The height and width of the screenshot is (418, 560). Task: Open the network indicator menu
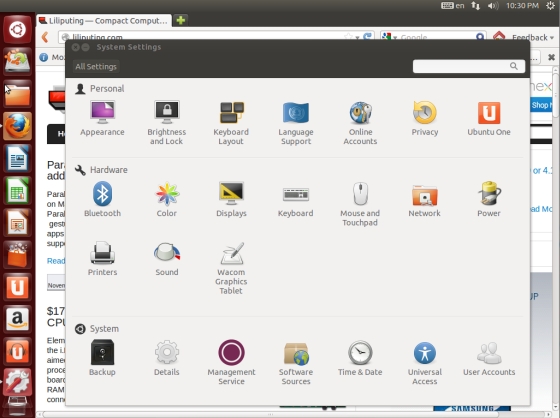click(x=475, y=6)
